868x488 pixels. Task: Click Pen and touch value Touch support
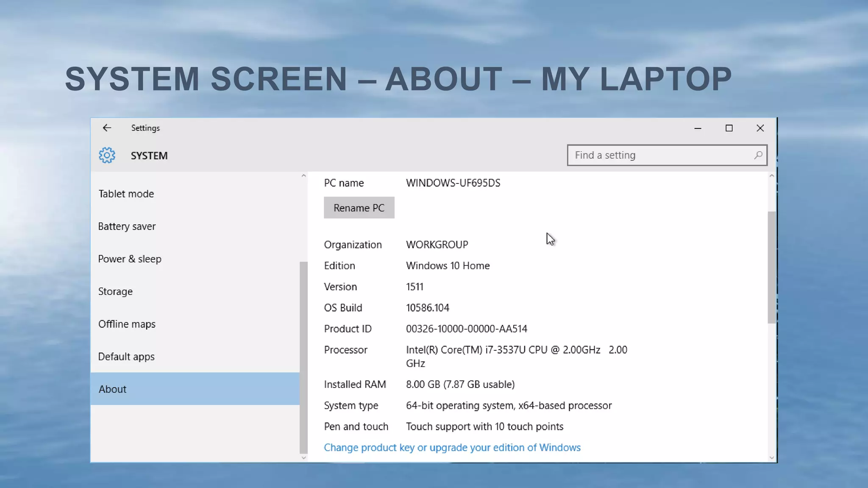tap(485, 427)
